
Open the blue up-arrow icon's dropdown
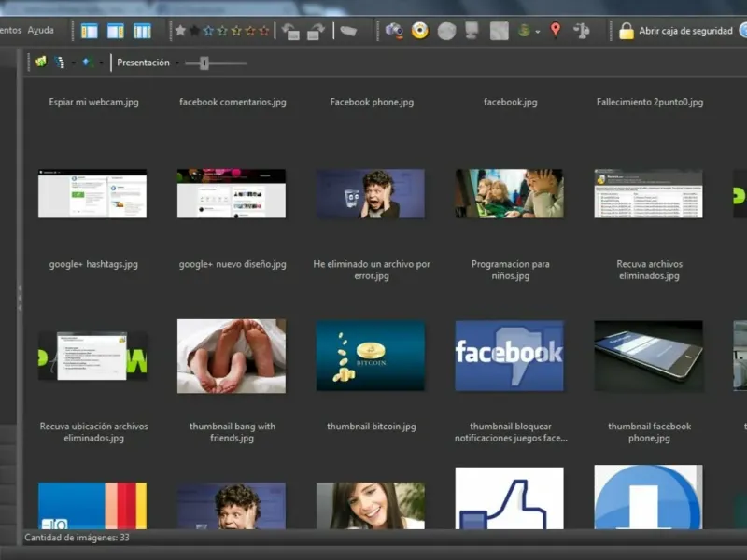point(101,63)
